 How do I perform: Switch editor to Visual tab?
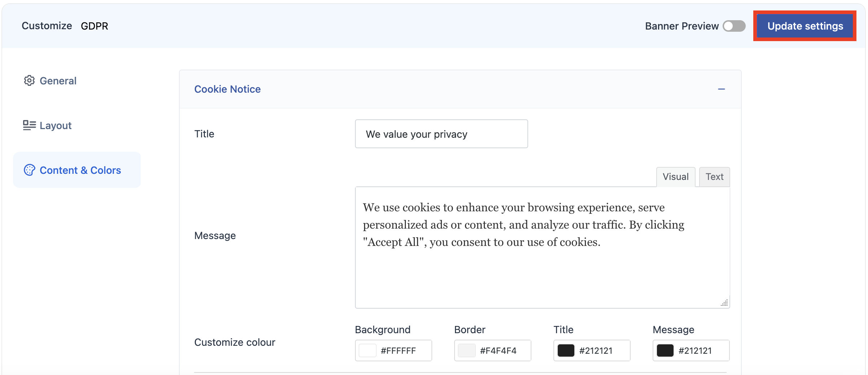click(675, 177)
